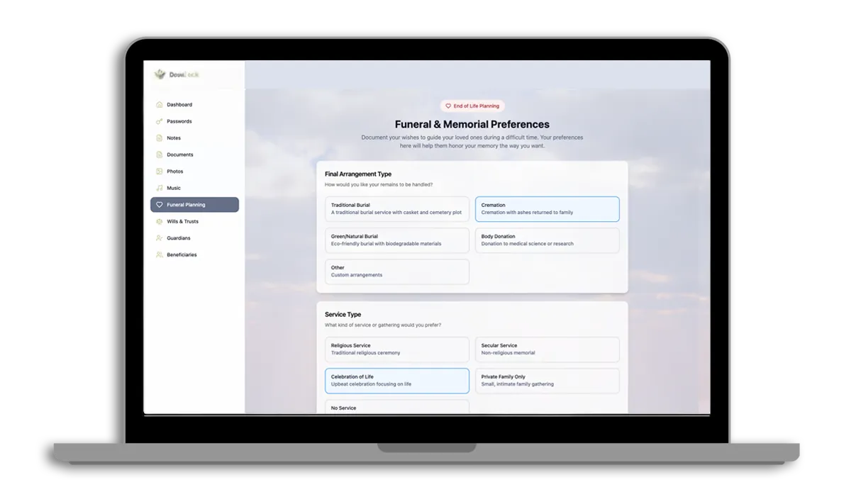Viewport: 856px width, 504px height.
Task: Click the End of Life Planning badge
Action: coord(472,106)
